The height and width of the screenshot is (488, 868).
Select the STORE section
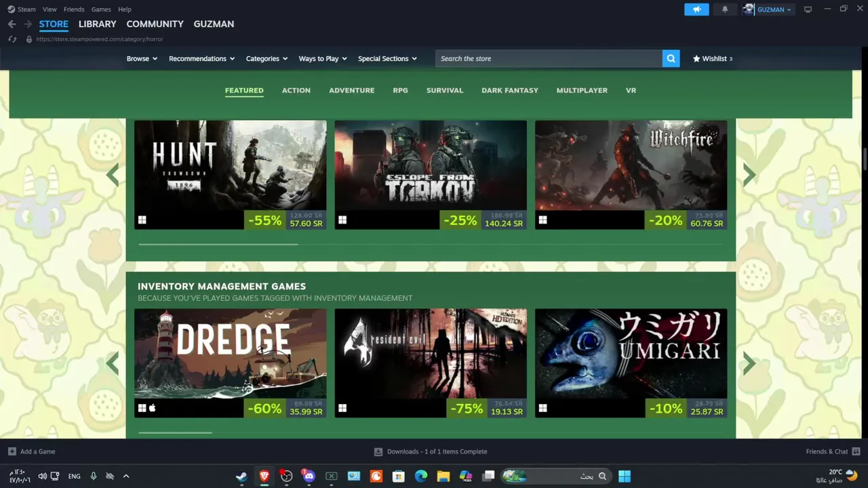[54, 24]
